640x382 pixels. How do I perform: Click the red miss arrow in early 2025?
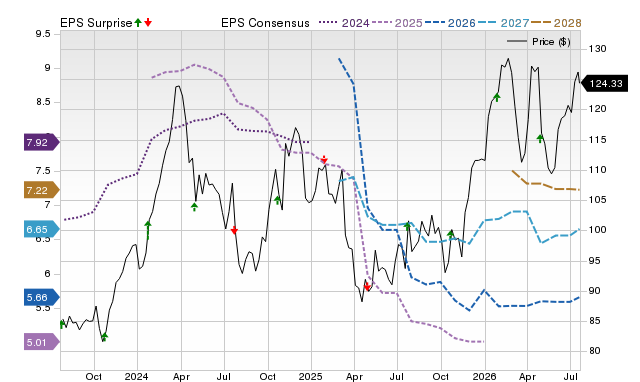coord(324,159)
